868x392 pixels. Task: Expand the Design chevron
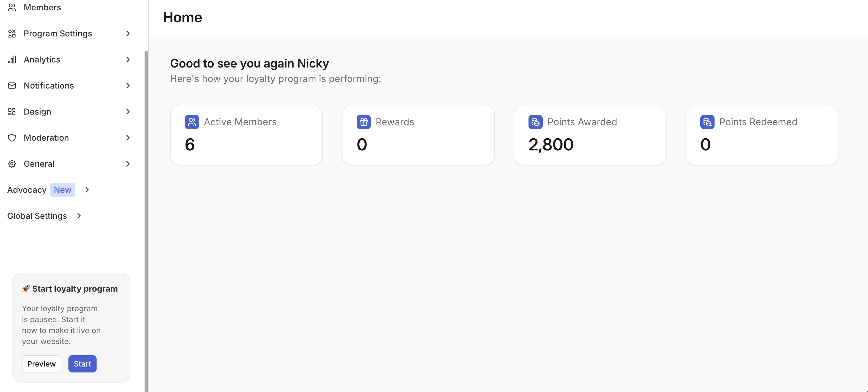pos(128,111)
